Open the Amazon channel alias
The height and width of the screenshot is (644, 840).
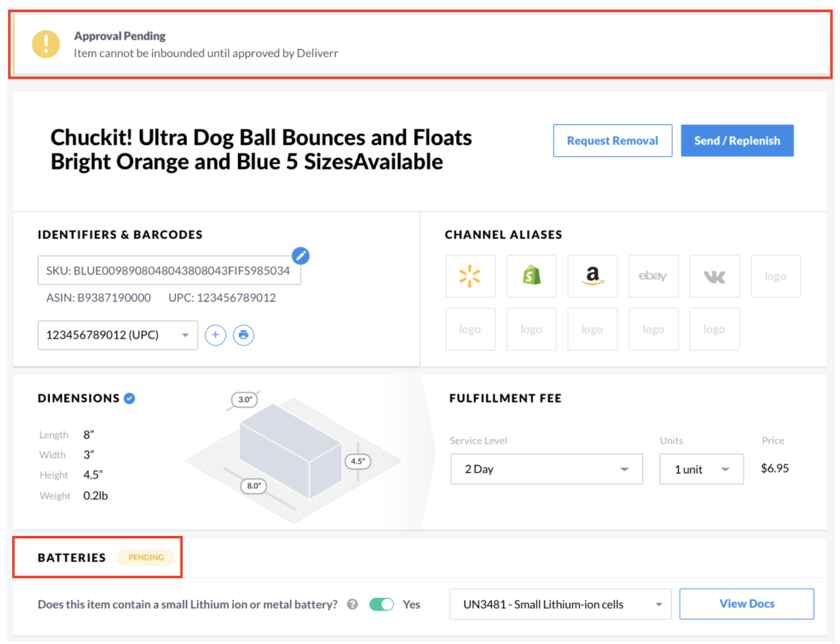click(593, 276)
